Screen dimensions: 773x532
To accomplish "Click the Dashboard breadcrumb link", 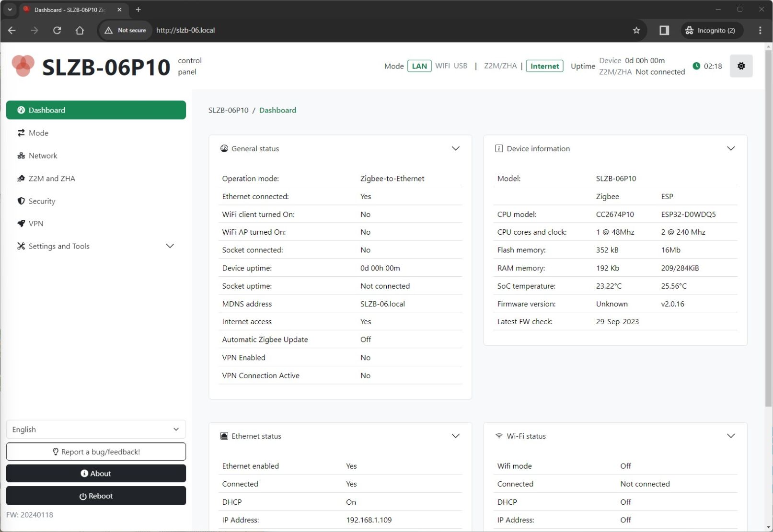I will coord(277,110).
